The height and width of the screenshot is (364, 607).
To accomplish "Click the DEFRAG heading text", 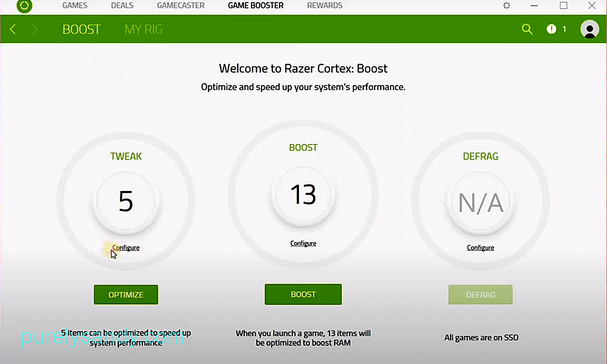I will pos(481,157).
